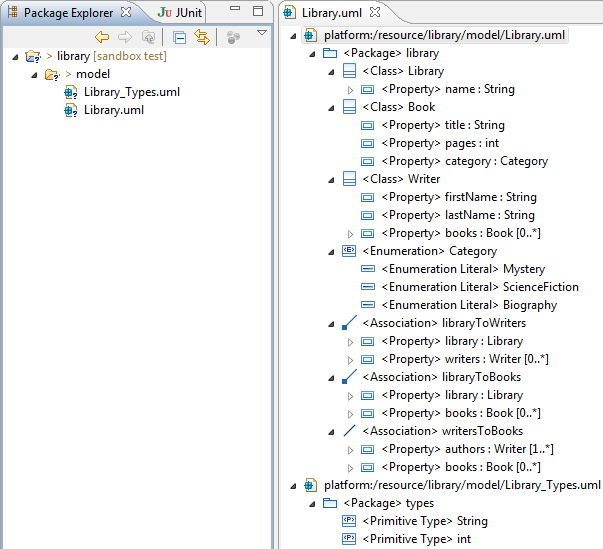Click Collapse All in Package Explorer toolbar
The width and height of the screenshot is (603, 549).
tap(180, 37)
